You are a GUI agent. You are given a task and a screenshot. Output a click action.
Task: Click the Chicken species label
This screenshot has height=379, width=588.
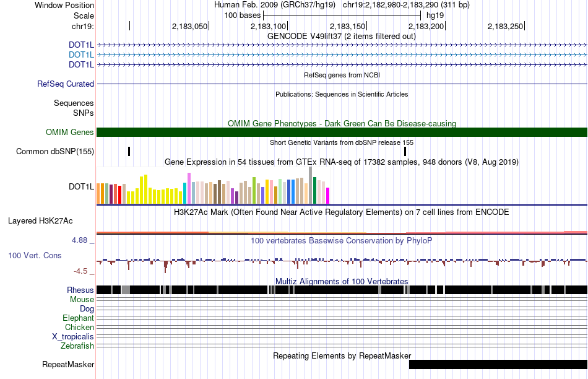coord(79,327)
